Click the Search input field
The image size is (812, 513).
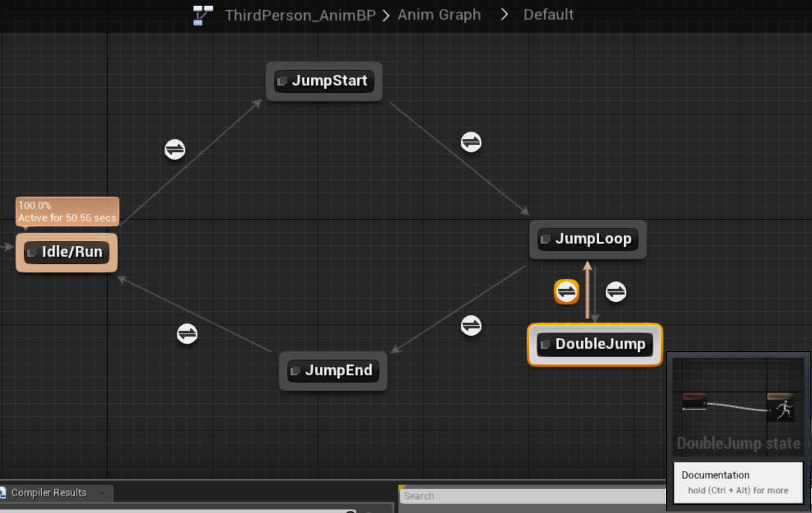tap(532, 496)
